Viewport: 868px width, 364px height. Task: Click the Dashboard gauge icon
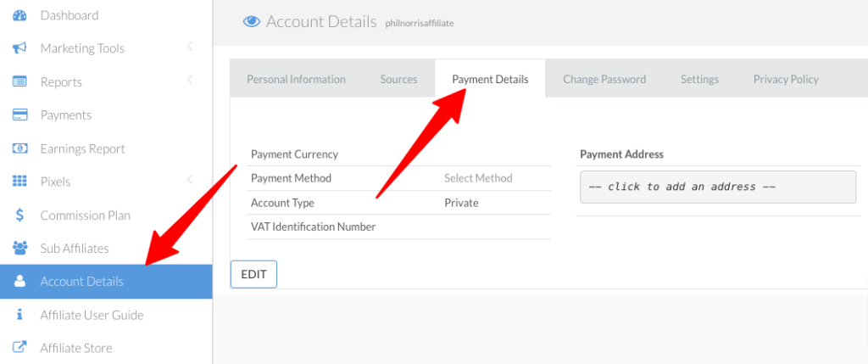tap(19, 15)
